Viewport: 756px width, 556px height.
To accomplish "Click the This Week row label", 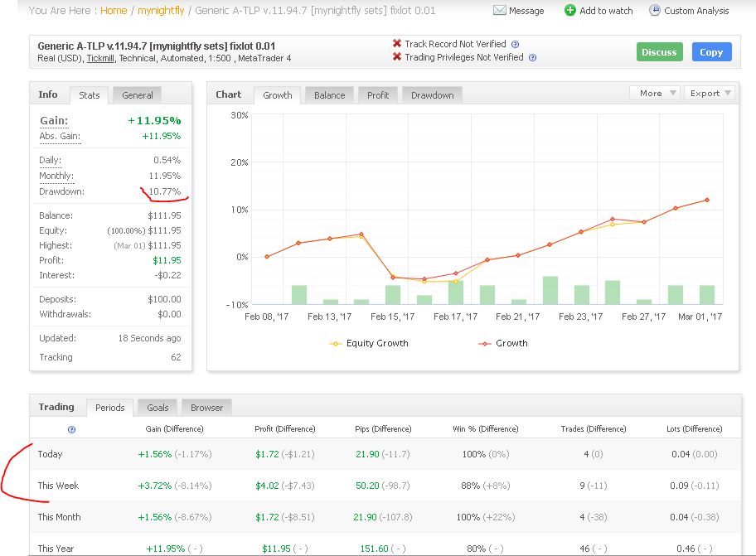I will pyautogui.click(x=58, y=486).
